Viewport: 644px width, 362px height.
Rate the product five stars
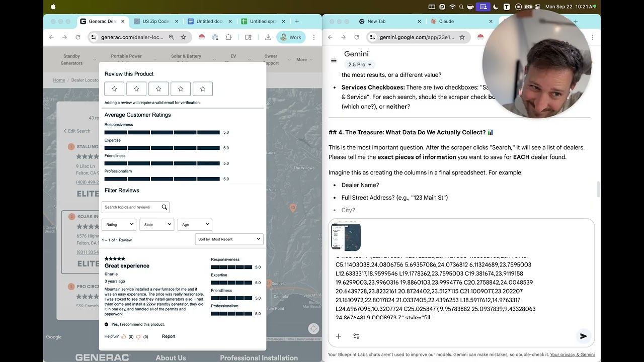(x=203, y=89)
